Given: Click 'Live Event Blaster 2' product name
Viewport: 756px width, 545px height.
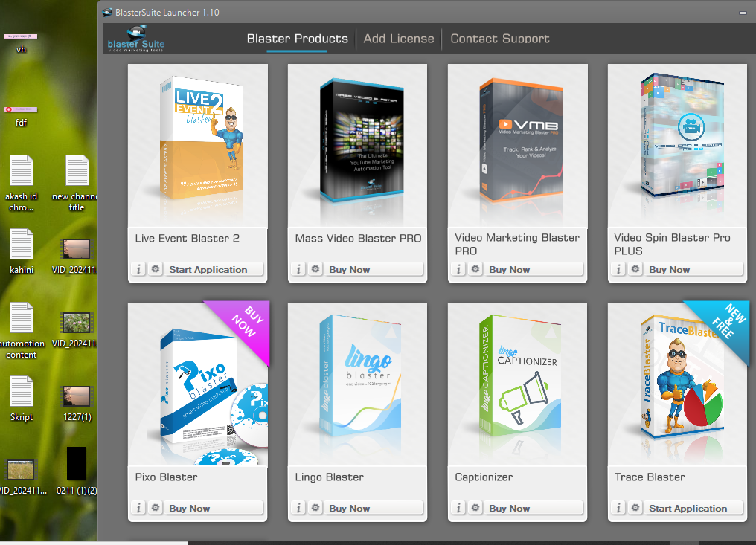Looking at the screenshot, I should click(187, 239).
